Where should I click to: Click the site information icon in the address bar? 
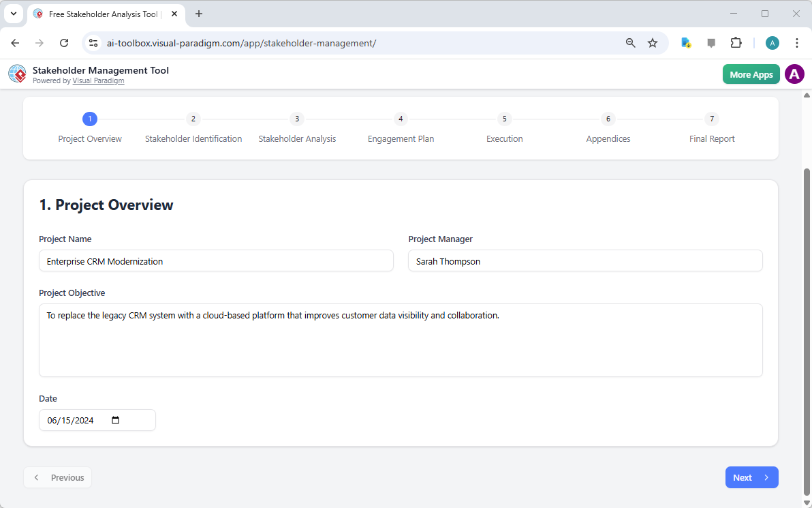93,42
